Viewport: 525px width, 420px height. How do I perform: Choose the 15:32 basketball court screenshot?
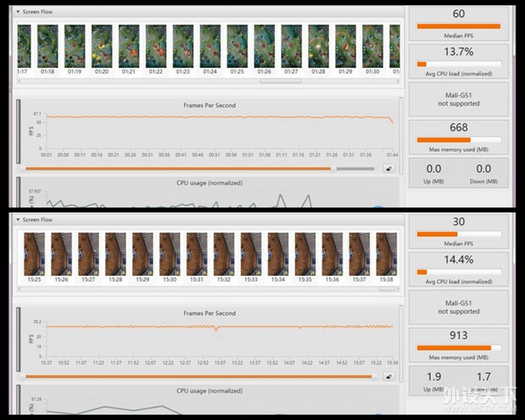click(x=224, y=254)
